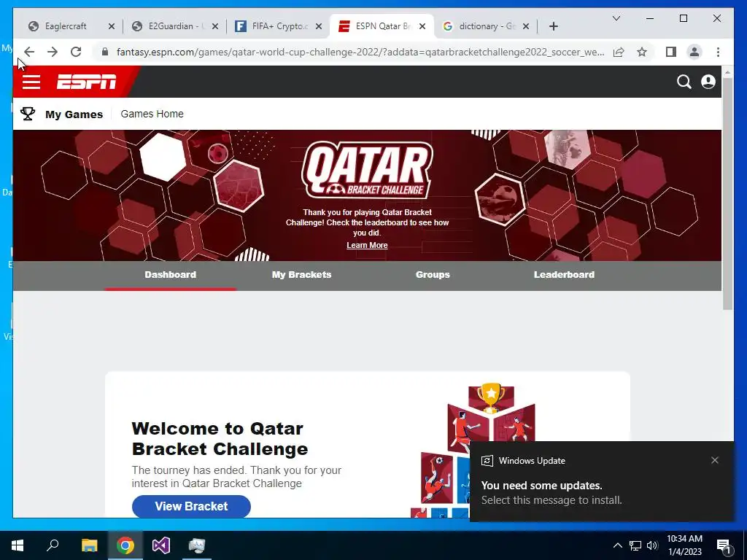Switch to the Eaglercraft tab
747x560 pixels.
tap(65, 26)
